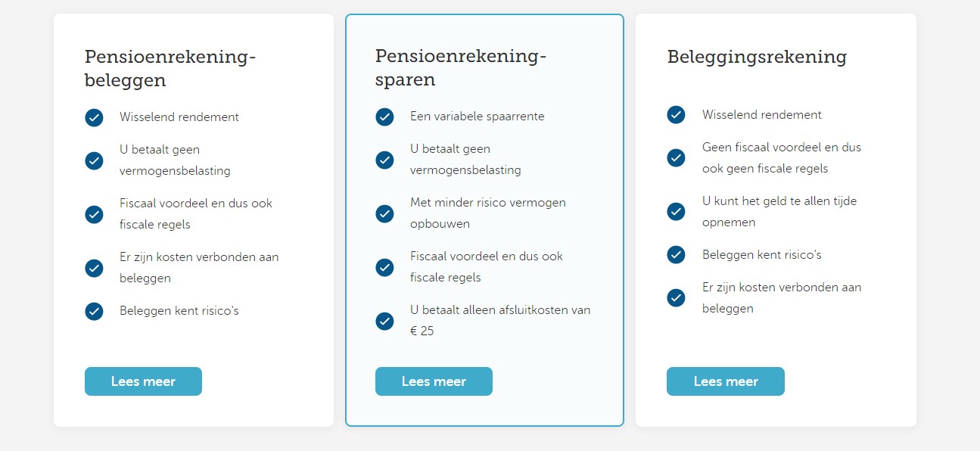
Task: Click checkmark icon beside 'Een variabele spaarrente'
Action: point(384,117)
